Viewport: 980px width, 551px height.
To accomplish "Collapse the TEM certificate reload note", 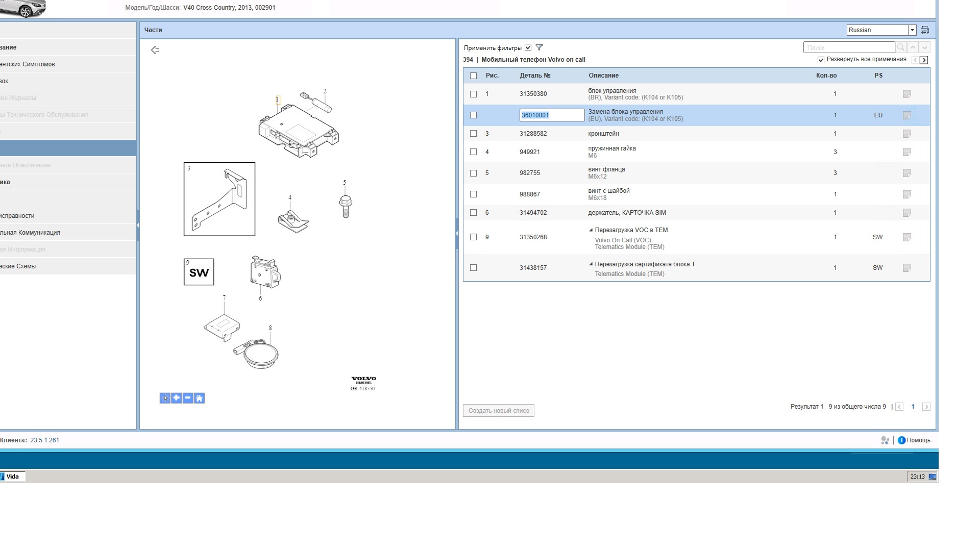I will (591, 264).
